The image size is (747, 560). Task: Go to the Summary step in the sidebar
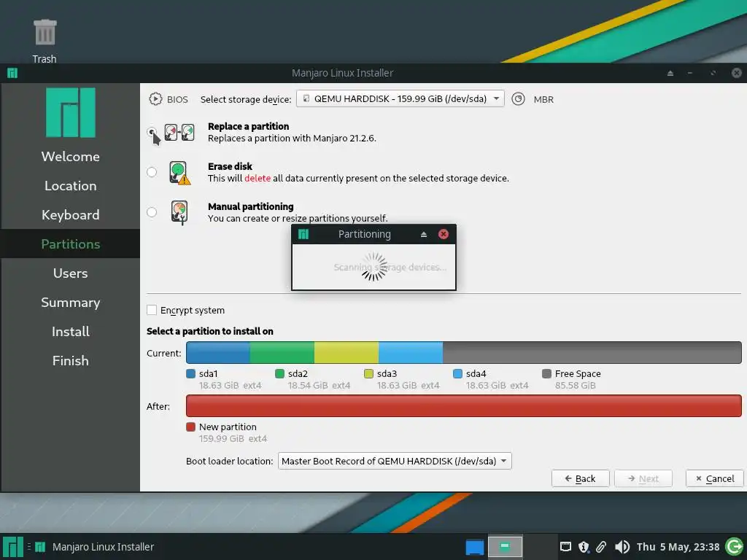point(71,303)
